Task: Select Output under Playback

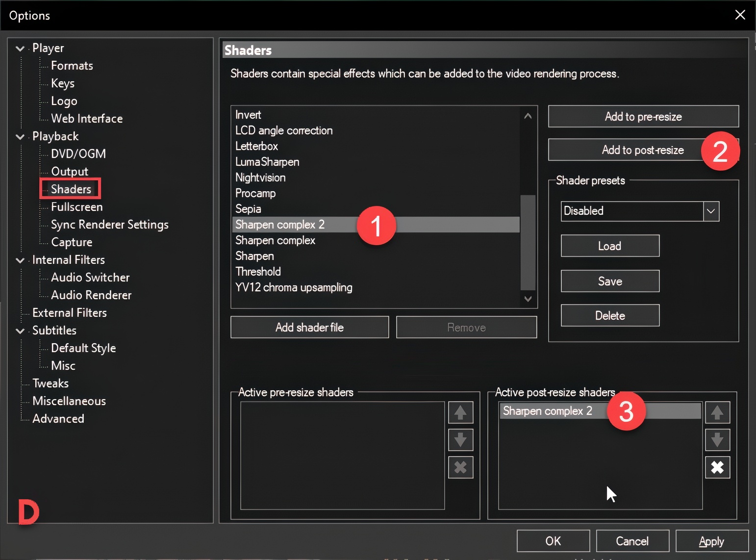Action: point(70,172)
